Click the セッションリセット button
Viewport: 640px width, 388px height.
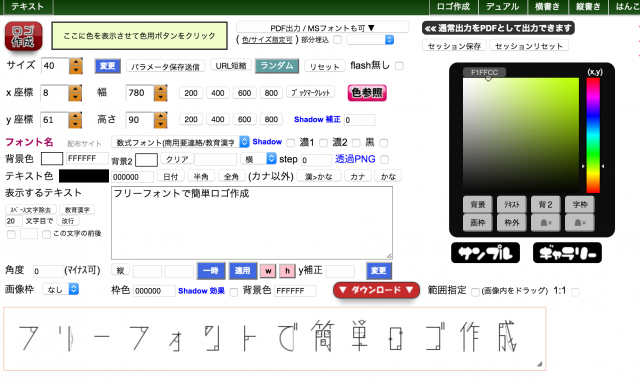pos(529,46)
